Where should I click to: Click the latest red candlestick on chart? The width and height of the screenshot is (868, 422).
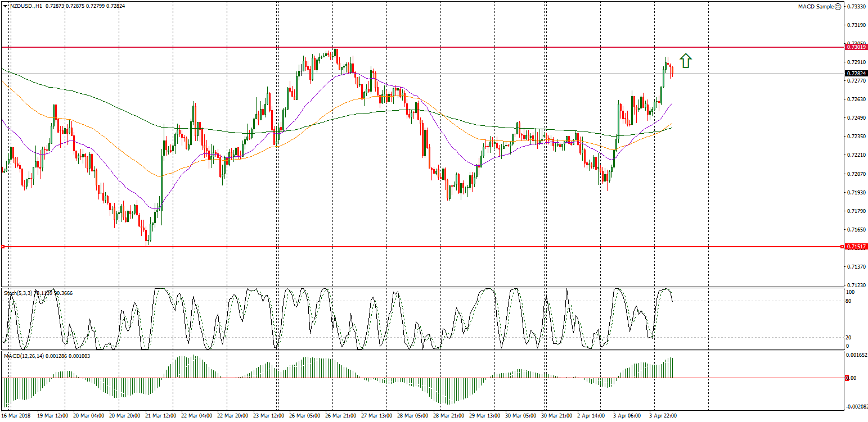pos(672,72)
